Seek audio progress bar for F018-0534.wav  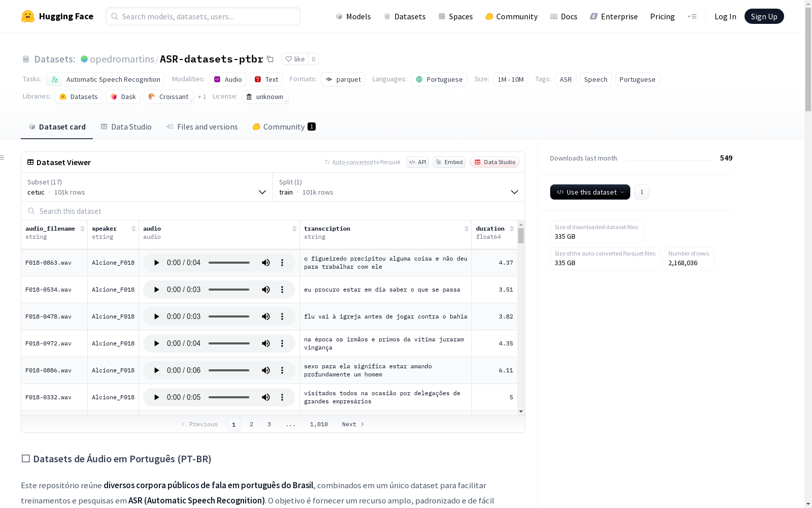coord(229,290)
